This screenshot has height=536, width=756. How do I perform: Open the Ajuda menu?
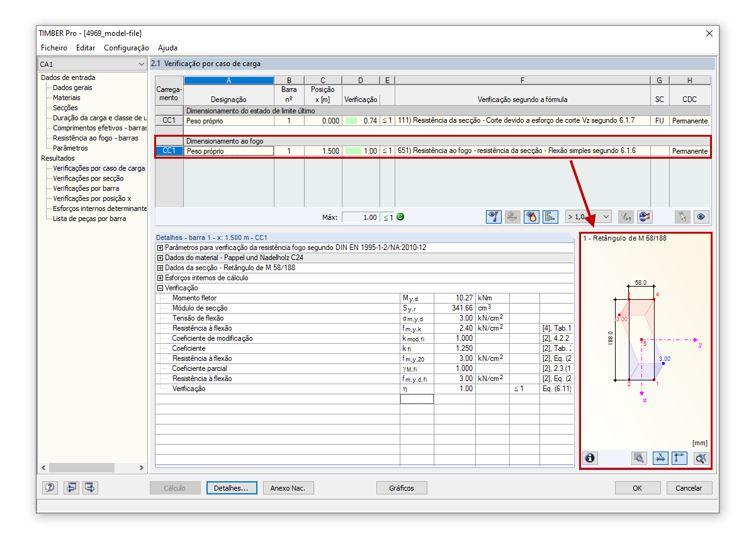[x=167, y=48]
